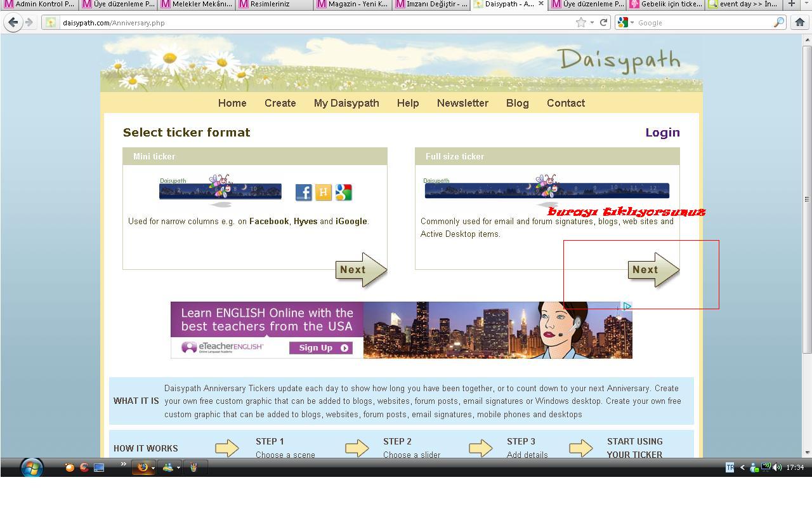Click the Hyves icon in Mini ticker
The height and width of the screenshot is (508, 812).
pos(324,192)
